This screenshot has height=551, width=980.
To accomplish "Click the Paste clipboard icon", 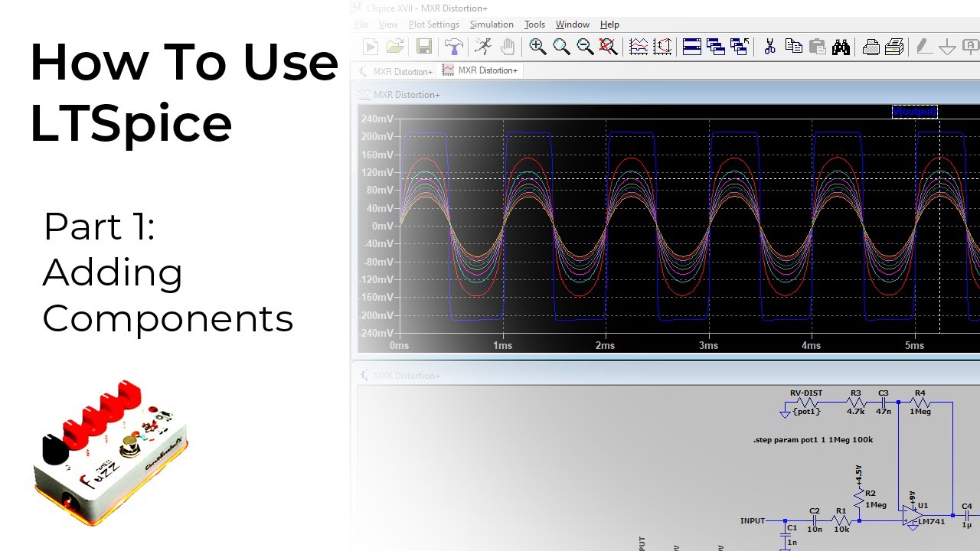I will pyautogui.click(x=818, y=47).
